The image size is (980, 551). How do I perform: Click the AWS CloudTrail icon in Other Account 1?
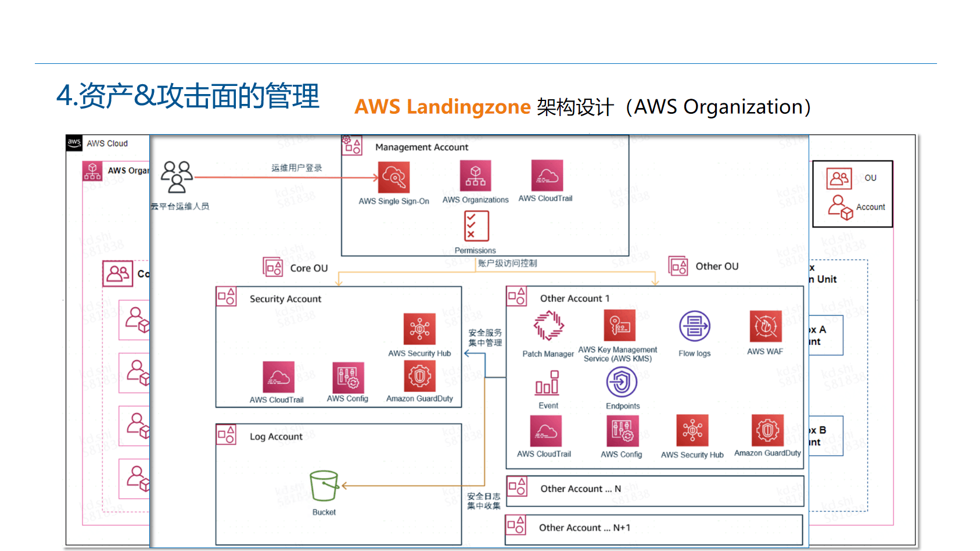[546, 431]
